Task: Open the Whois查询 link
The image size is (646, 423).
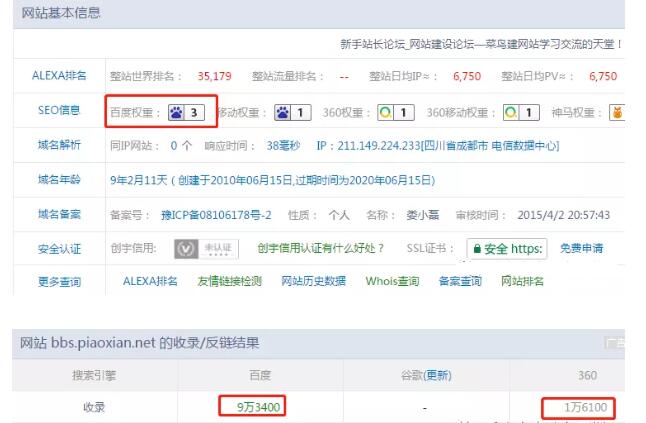Action: coord(392,282)
